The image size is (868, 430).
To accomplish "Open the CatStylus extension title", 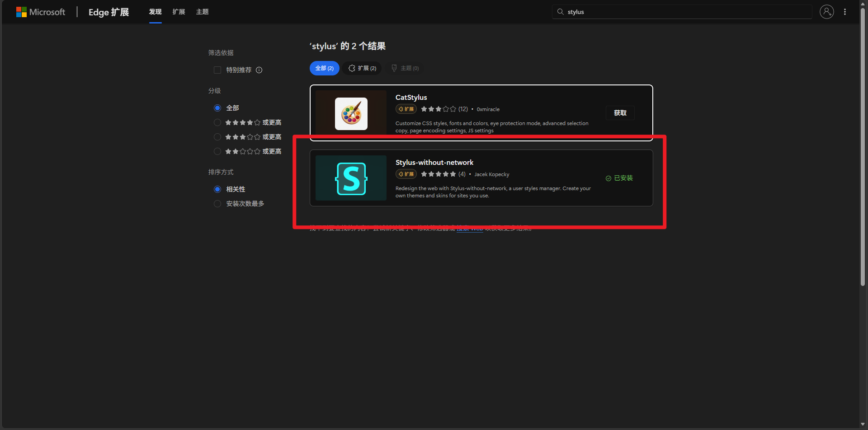I will (x=411, y=98).
